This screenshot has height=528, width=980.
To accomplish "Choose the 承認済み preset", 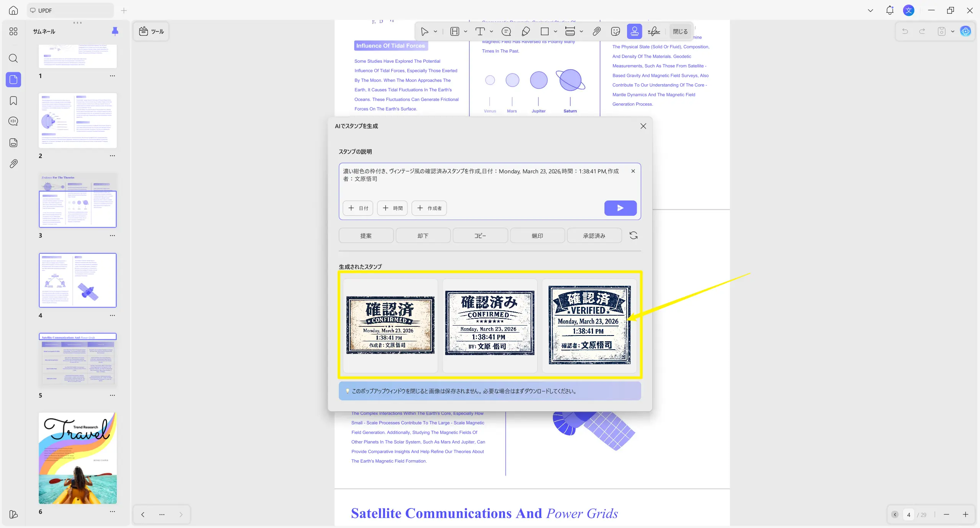I will pos(594,236).
